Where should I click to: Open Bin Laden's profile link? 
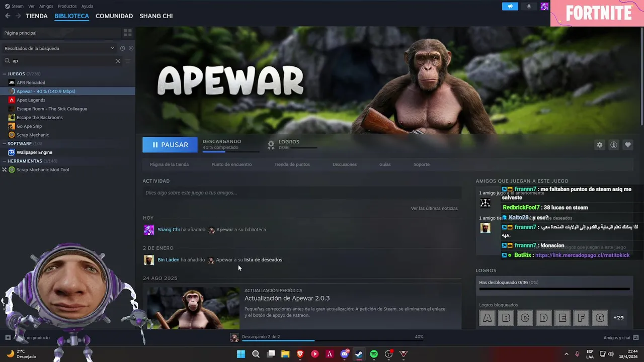tap(168, 260)
